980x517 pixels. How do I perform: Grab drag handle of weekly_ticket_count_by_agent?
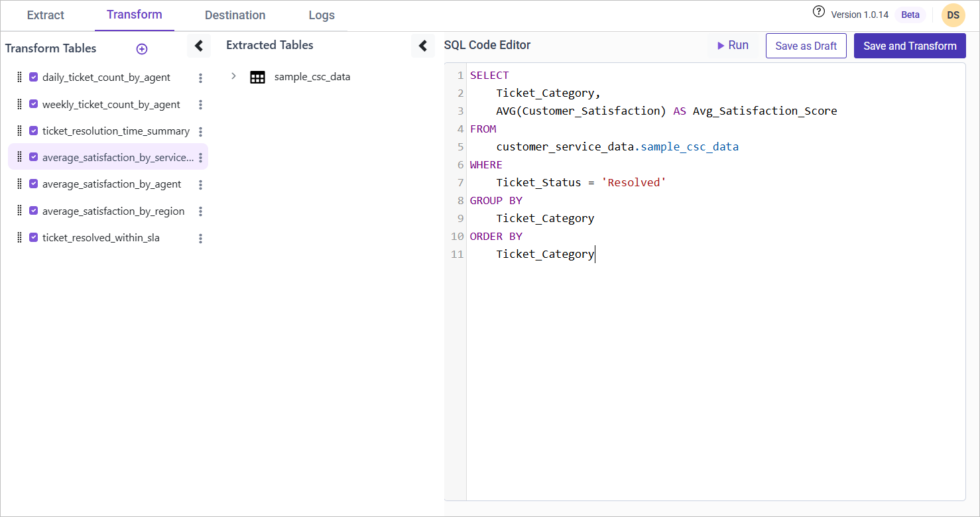pos(19,104)
